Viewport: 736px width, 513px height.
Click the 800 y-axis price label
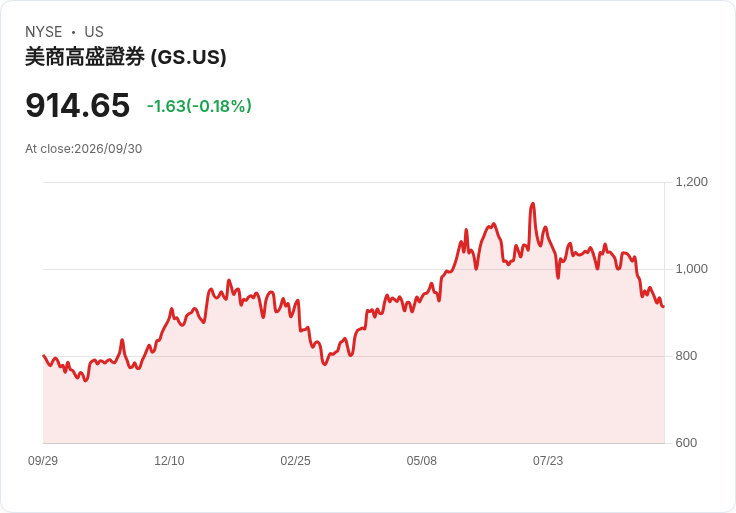(686, 356)
